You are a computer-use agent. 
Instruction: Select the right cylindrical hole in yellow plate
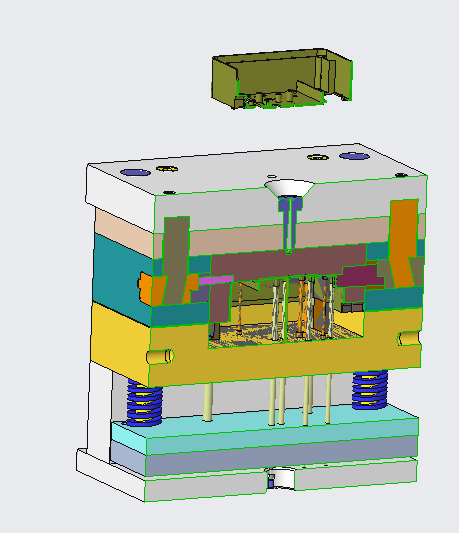[x=409, y=338]
